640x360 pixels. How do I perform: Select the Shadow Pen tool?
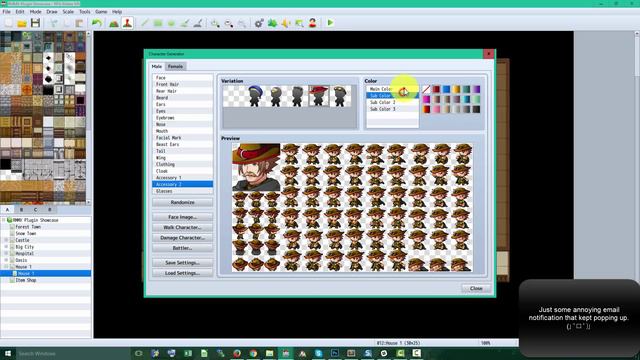[x=198, y=23]
